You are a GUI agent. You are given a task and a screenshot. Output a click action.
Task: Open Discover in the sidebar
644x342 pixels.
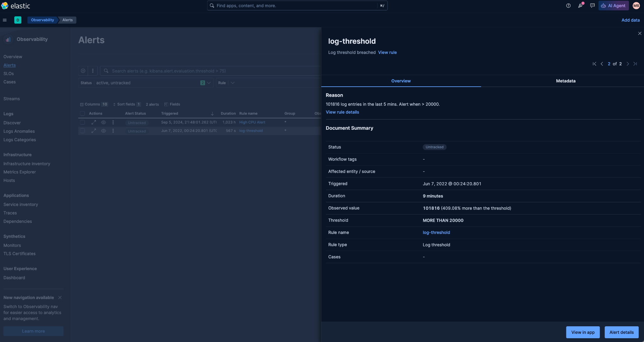(x=12, y=123)
